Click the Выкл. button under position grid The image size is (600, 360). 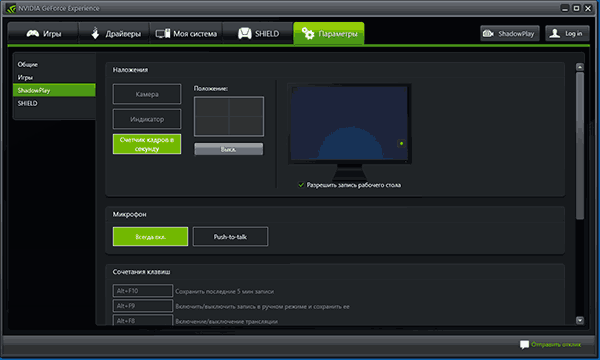tap(228, 149)
